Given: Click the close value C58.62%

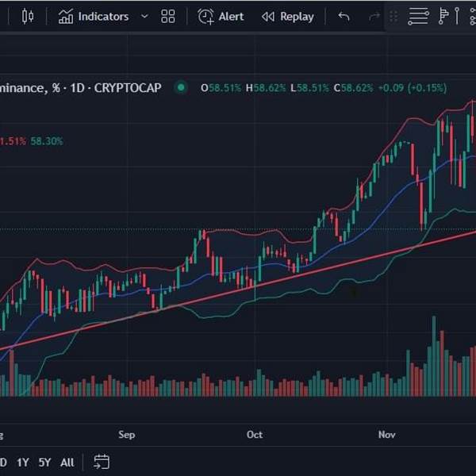Looking at the screenshot, I should pyautogui.click(x=353, y=88).
